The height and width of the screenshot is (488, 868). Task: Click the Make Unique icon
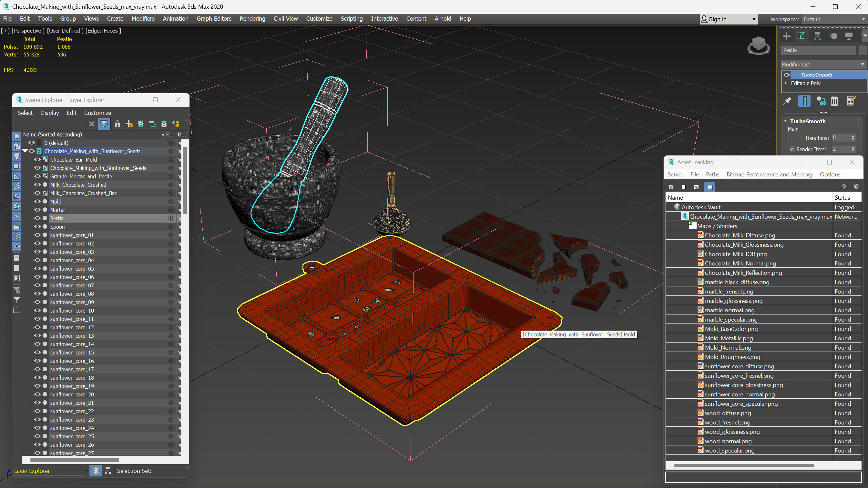point(821,101)
